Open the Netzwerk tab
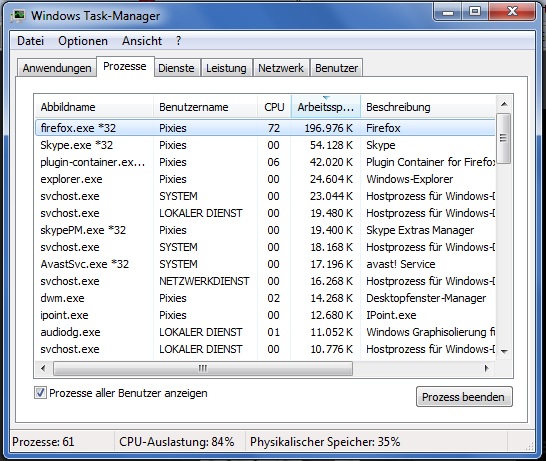This screenshot has width=546, height=461. tap(281, 68)
